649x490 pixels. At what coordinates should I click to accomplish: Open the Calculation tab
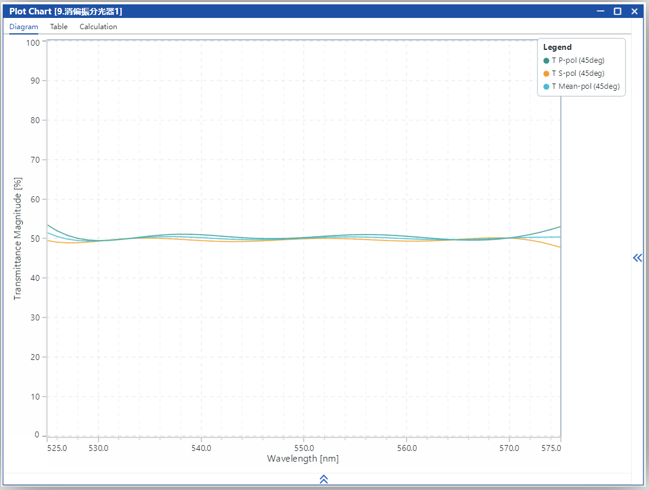(x=98, y=27)
